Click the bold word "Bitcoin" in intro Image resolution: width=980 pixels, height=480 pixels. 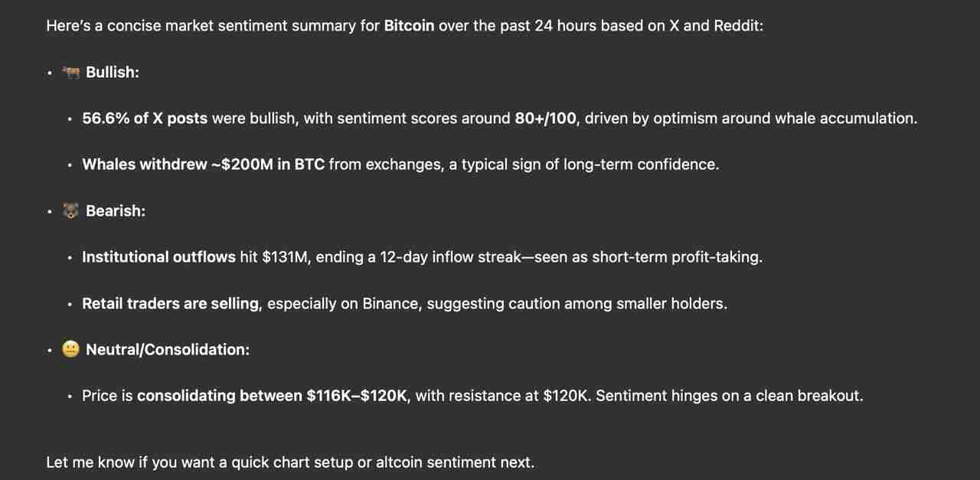409,26
